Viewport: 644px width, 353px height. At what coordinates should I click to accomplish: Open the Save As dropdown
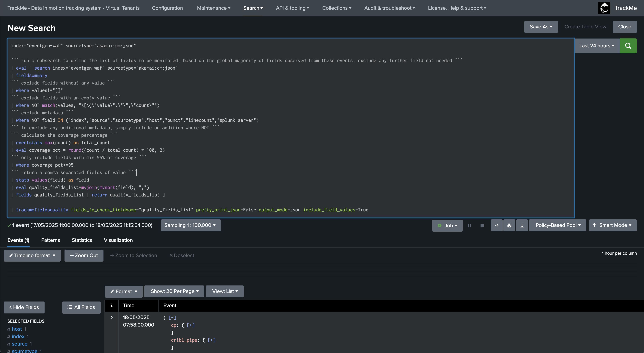pyautogui.click(x=541, y=27)
